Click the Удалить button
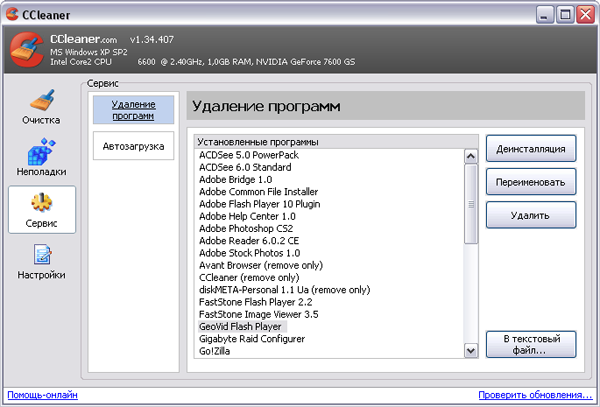600x407 pixels. click(531, 215)
